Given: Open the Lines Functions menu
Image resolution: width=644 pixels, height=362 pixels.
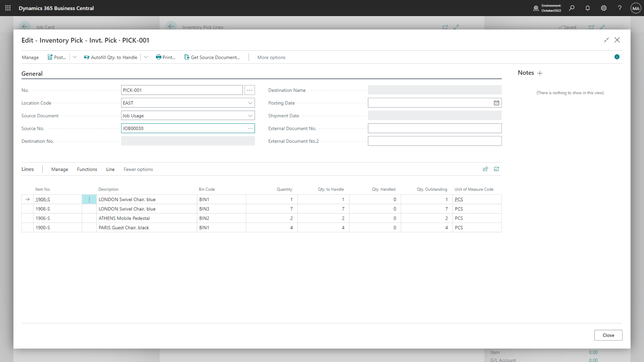Looking at the screenshot, I should point(87,169).
